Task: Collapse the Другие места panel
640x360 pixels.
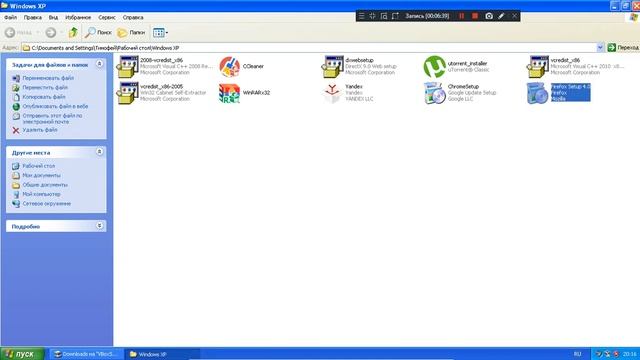Action: (x=99, y=152)
